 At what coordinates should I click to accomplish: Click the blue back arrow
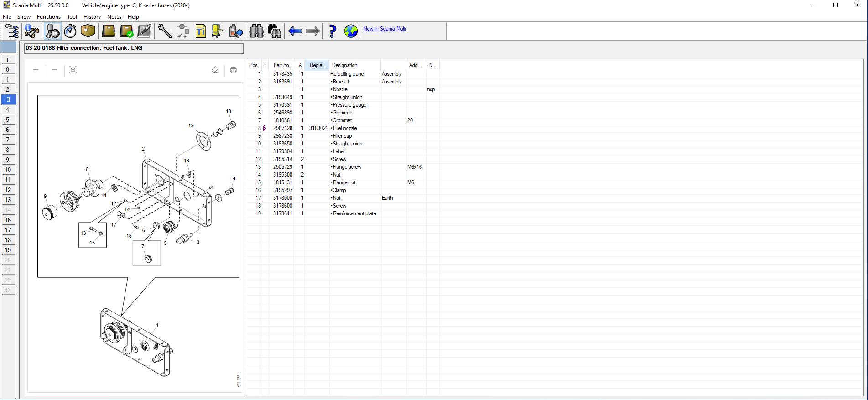point(295,31)
